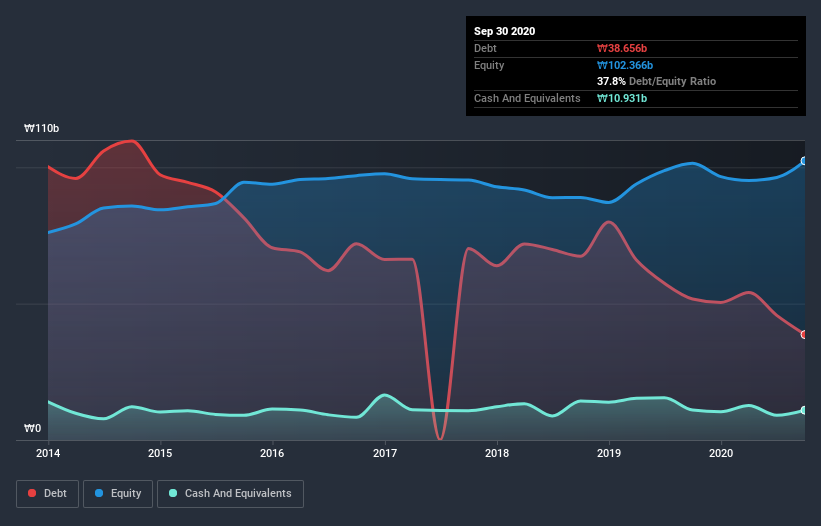This screenshot has width=821, height=526.
Task: Click the Equity label in the tooltip
Action: 489,65
